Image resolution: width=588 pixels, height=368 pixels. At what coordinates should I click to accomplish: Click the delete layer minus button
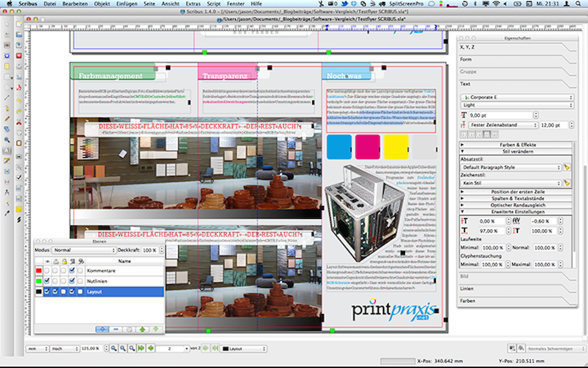click(x=116, y=329)
